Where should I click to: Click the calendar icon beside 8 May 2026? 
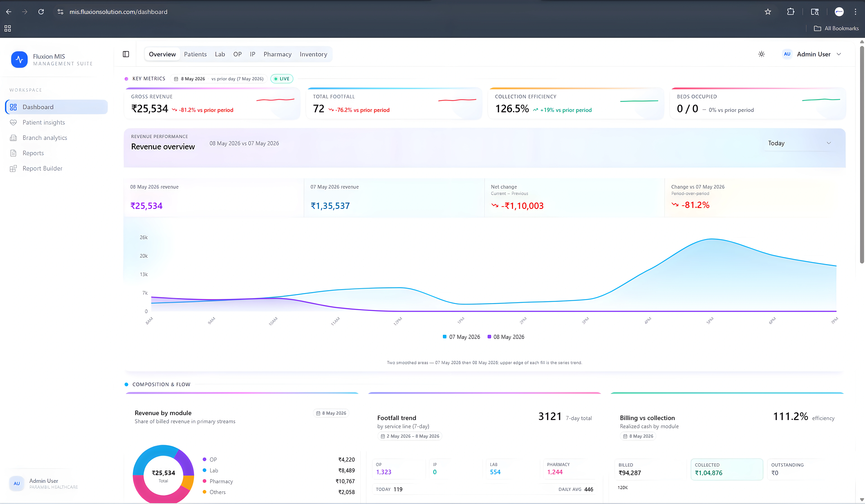[176, 79]
